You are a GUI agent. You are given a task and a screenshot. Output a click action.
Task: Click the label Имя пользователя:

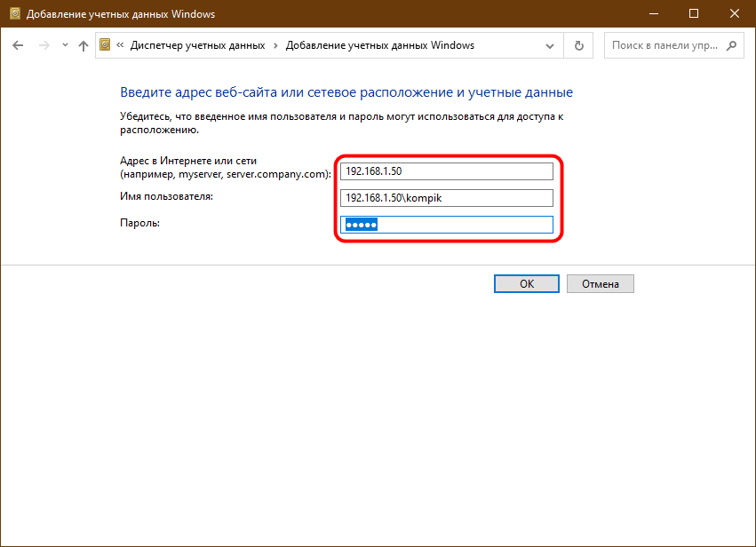pyautogui.click(x=166, y=196)
